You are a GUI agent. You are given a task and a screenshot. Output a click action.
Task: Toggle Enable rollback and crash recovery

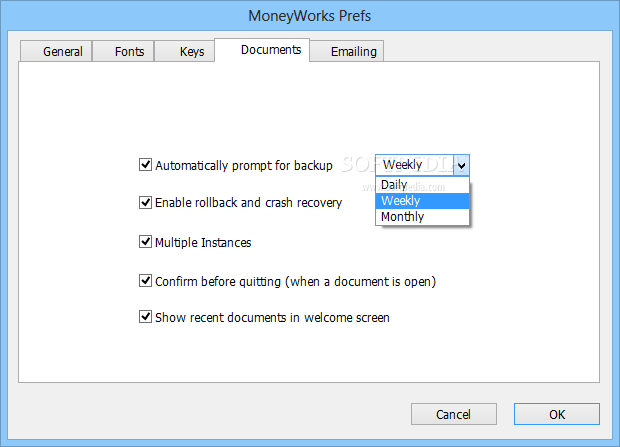(x=145, y=202)
